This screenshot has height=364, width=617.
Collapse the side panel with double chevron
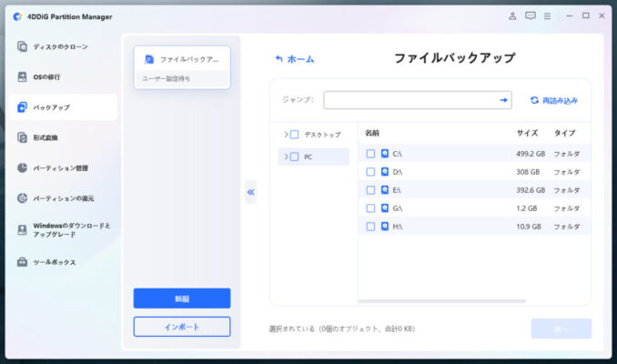(250, 192)
